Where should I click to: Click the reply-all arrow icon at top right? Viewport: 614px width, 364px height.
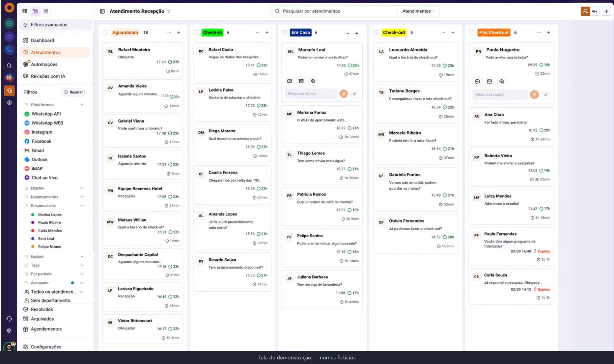pyautogui.click(x=595, y=11)
